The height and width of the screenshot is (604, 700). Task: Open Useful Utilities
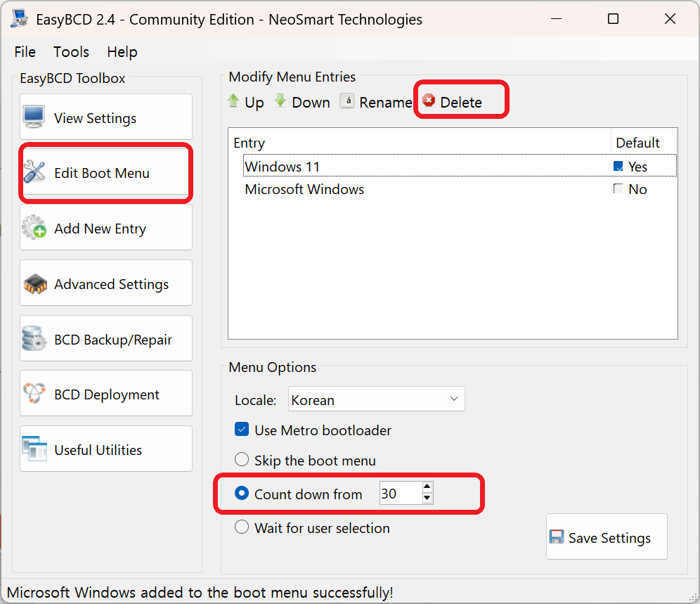(106, 450)
